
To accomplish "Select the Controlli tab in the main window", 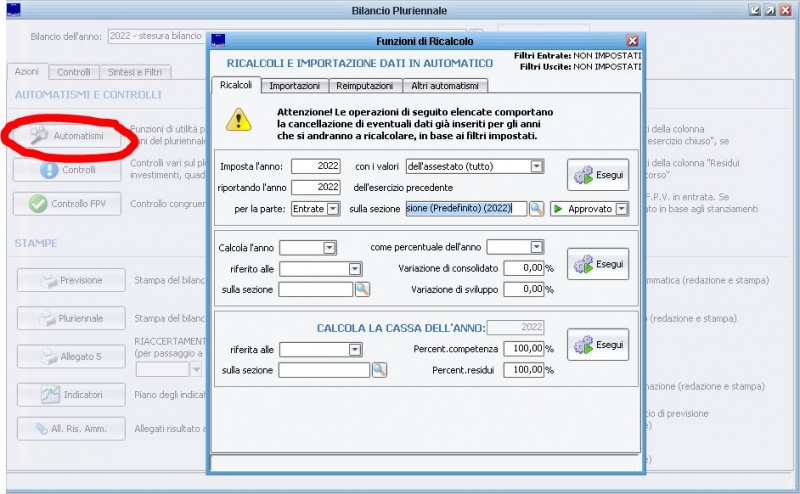I will [73, 72].
